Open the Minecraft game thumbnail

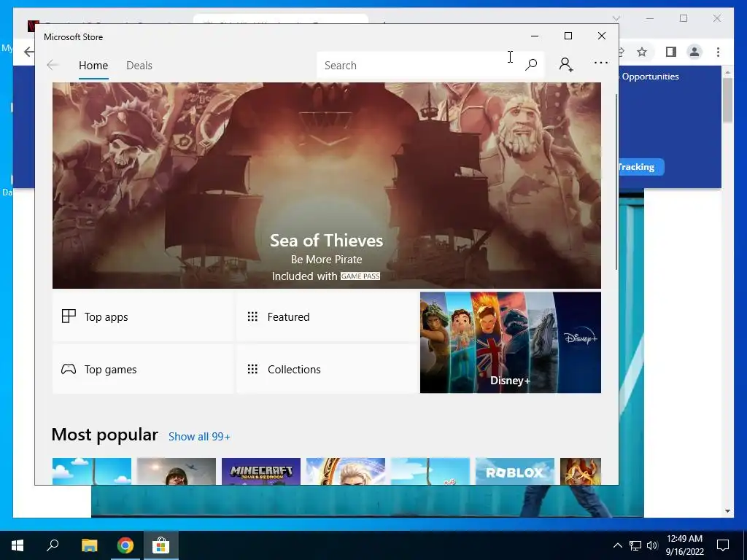(261, 472)
